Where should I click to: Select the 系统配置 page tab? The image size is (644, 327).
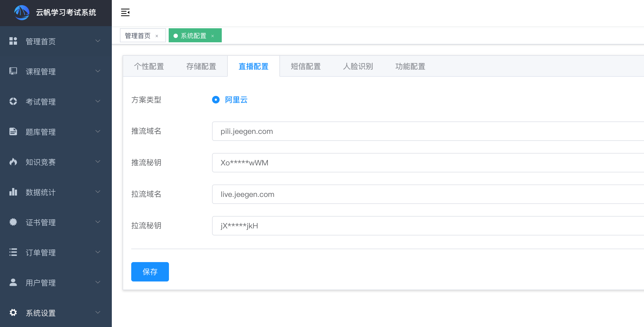pyautogui.click(x=195, y=36)
